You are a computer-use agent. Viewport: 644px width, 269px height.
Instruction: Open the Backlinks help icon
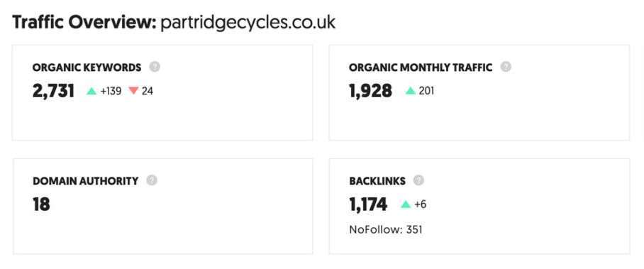(x=418, y=180)
